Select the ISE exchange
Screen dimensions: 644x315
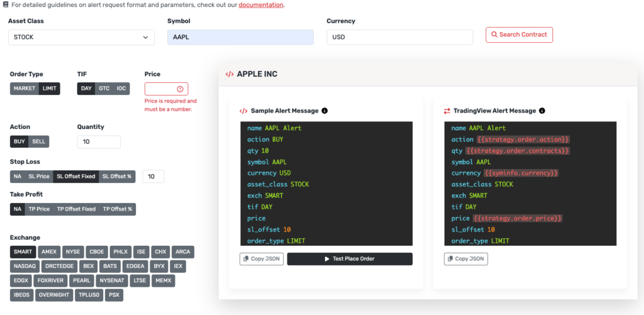[x=142, y=251]
